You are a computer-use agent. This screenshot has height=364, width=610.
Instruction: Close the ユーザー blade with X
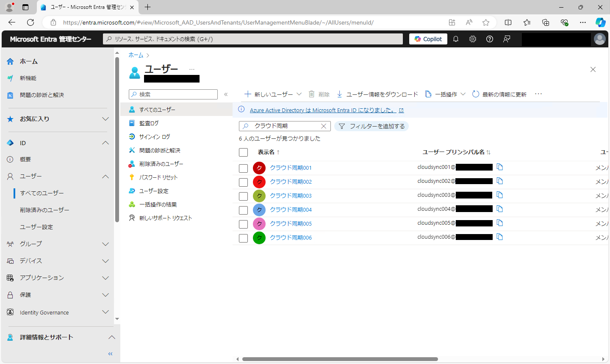(x=593, y=69)
